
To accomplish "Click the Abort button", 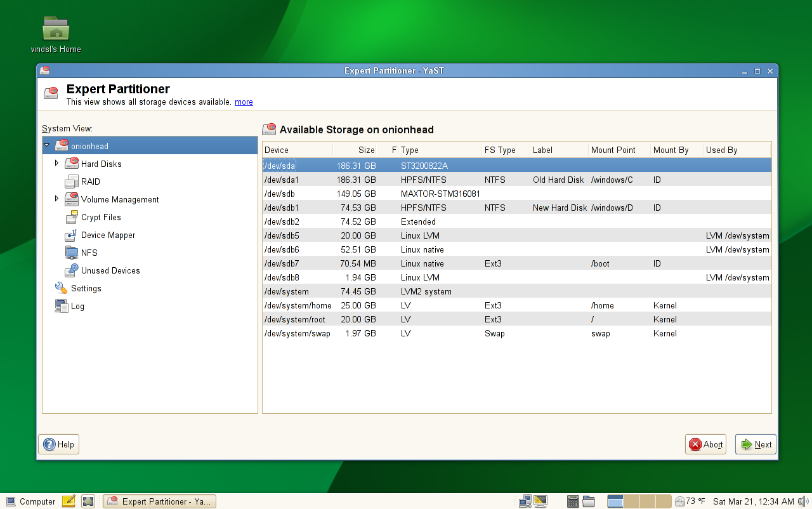I will 705,444.
